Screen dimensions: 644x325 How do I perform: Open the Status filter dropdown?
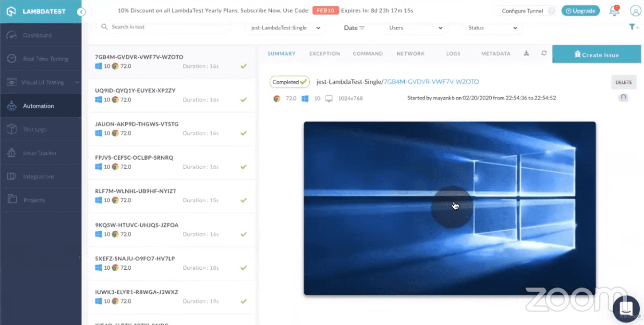point(492,28)
